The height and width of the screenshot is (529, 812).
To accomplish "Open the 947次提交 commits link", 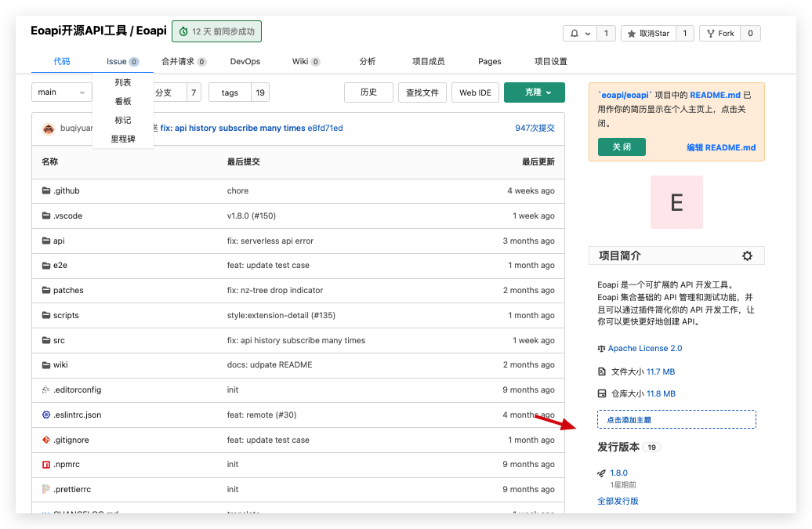I will click(x=535, y=128).
